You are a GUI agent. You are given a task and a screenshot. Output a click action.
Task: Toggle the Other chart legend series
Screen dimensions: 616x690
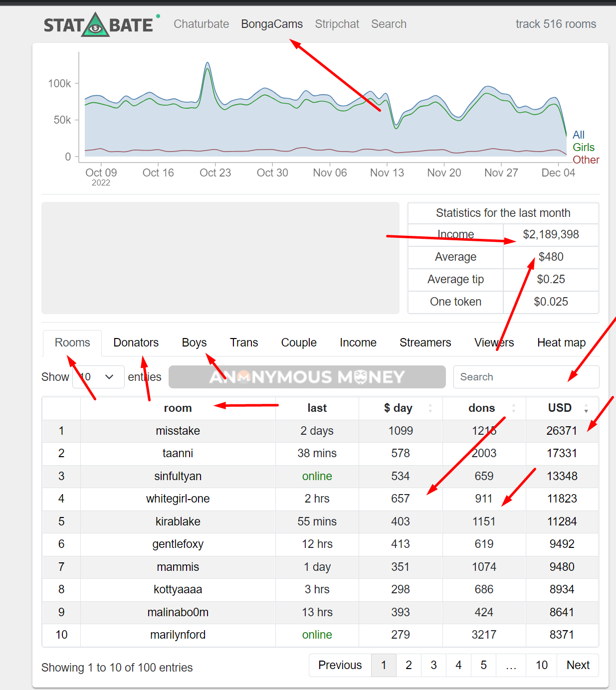coord(586,160)
